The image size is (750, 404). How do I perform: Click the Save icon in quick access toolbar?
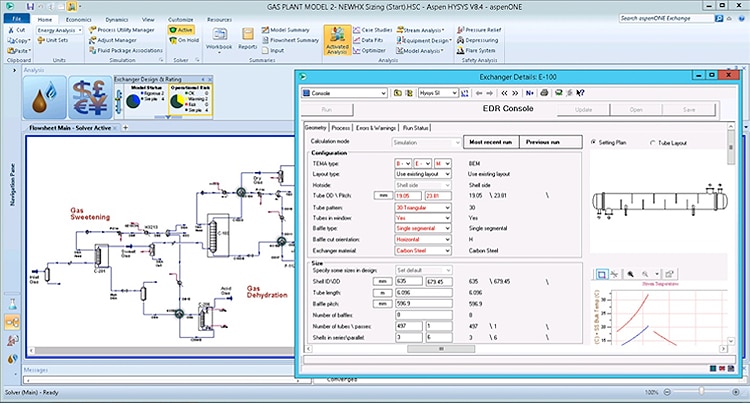31,7
